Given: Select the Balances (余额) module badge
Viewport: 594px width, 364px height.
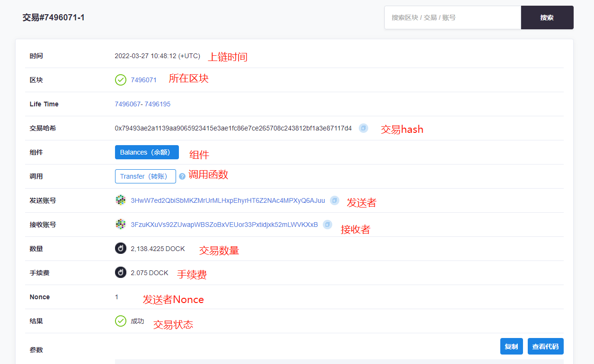Looking at the screenshot, I should coord(147,152).
